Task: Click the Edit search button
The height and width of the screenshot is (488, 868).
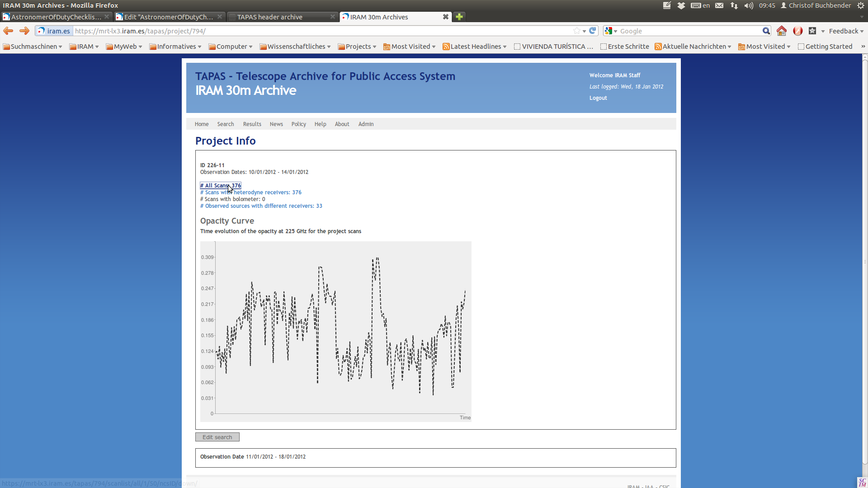Action: tap(217, 437)
